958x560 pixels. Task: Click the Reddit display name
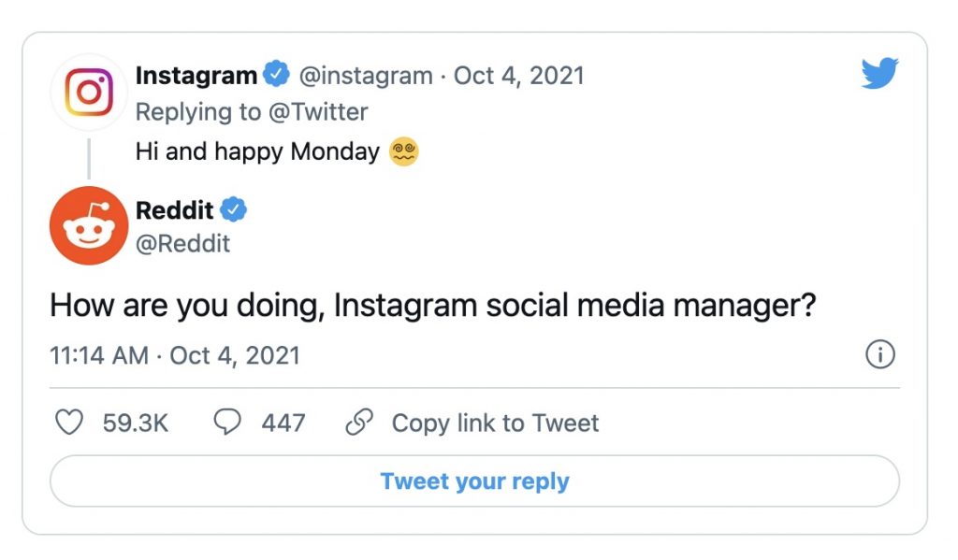click(x=175, y=210)
